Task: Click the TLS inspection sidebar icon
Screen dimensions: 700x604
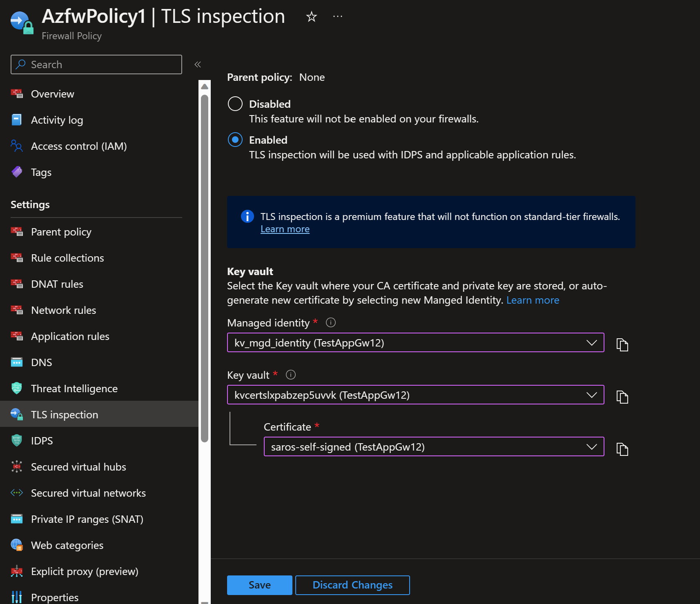Action: [x=17, y=415]
